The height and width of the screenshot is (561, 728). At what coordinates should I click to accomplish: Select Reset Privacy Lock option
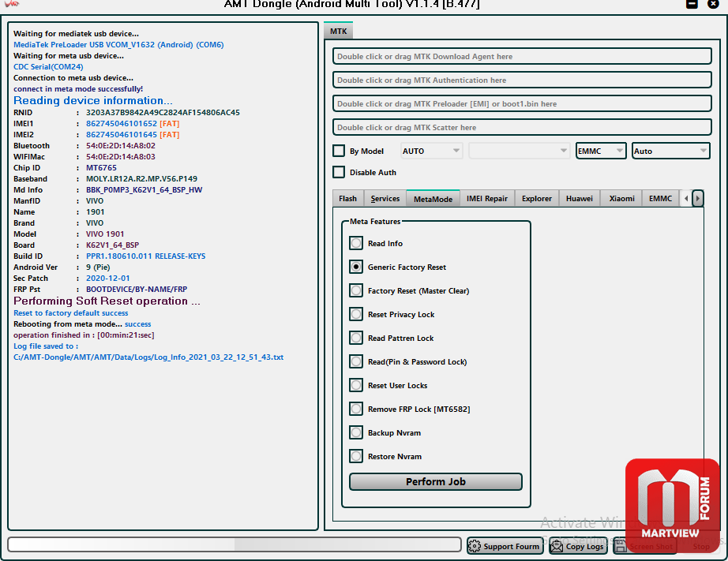(x=356, y=314)
